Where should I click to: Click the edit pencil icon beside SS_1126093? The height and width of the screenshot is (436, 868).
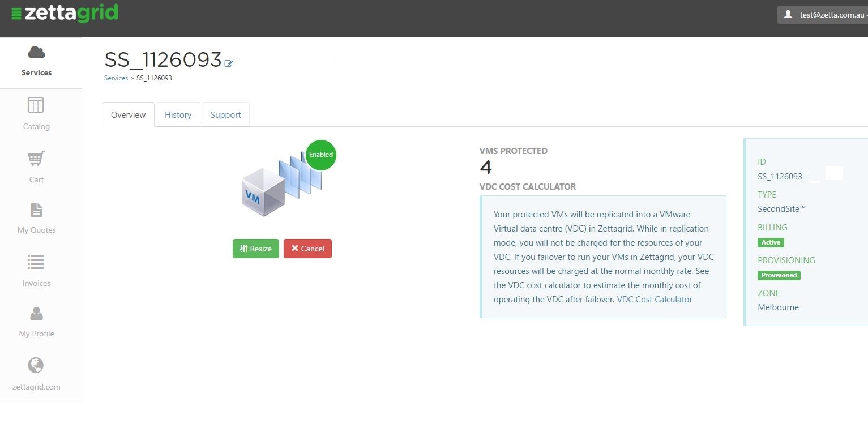coord(229,63)
